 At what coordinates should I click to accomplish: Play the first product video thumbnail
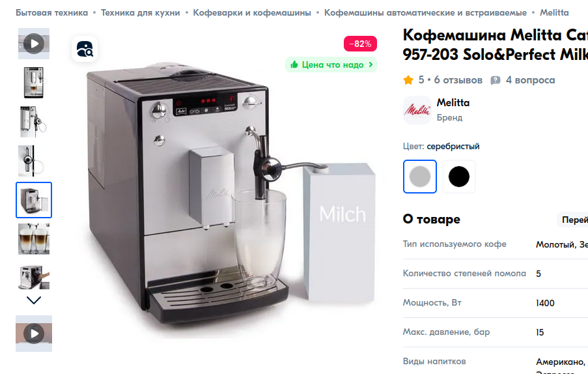[34, 44]
